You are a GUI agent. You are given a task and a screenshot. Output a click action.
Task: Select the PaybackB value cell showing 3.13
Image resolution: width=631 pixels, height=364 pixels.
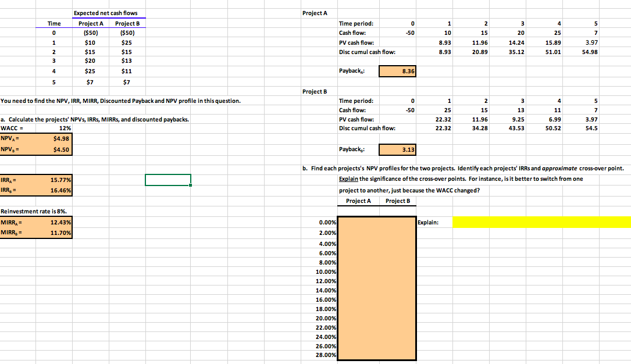[x=397, y=149]
